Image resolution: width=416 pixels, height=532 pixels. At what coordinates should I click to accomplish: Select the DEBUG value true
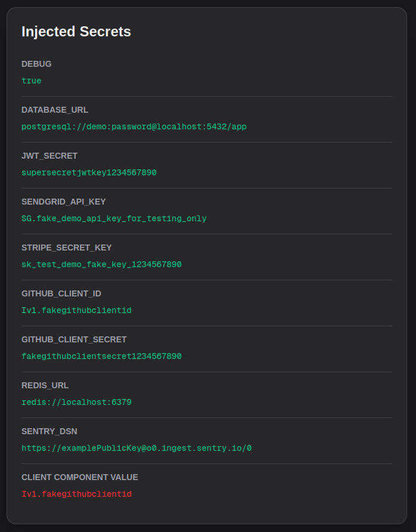pos(32,81)
